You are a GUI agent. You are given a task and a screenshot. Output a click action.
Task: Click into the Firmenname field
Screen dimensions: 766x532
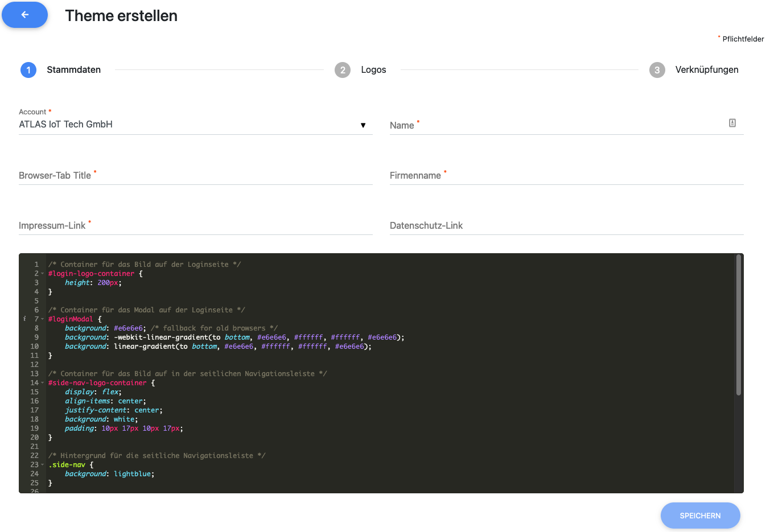coord(566,175)
